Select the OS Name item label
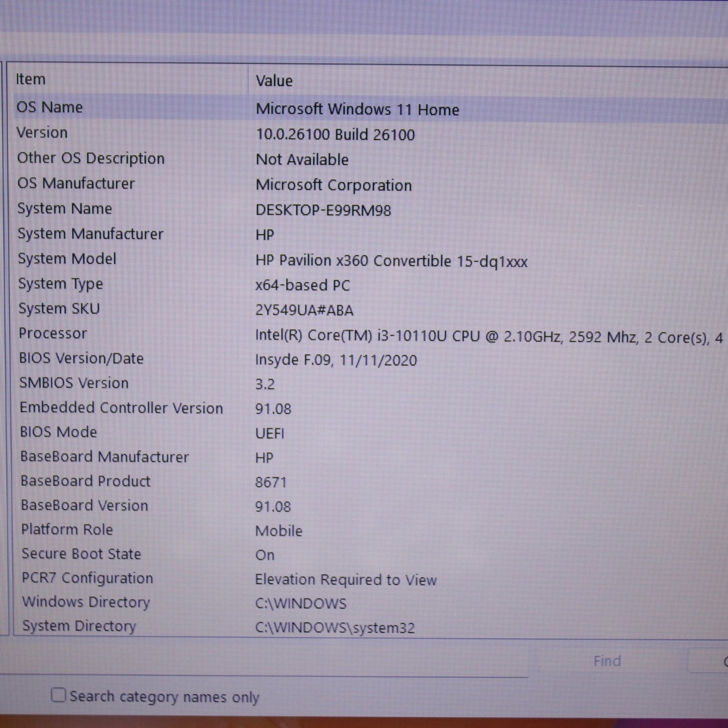The width and height of the screenshot is (728, 728). (x=49, y=107)
